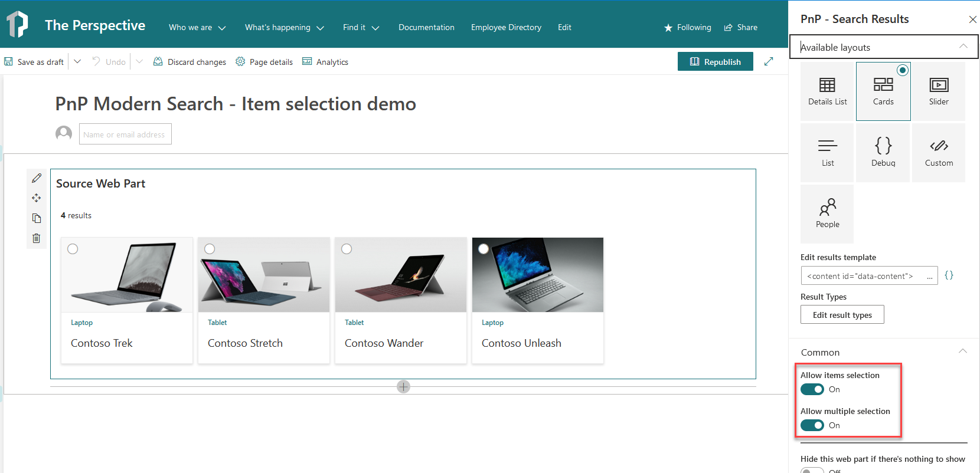Click the Following text label
Viewport: 980px width, 473px height.
click(694, 28)
